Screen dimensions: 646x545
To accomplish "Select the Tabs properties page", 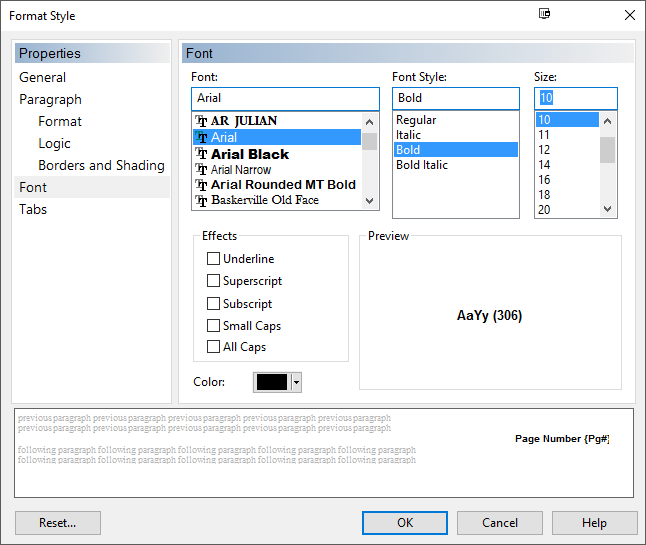I will pyautogui.click(x=33, y=209).
